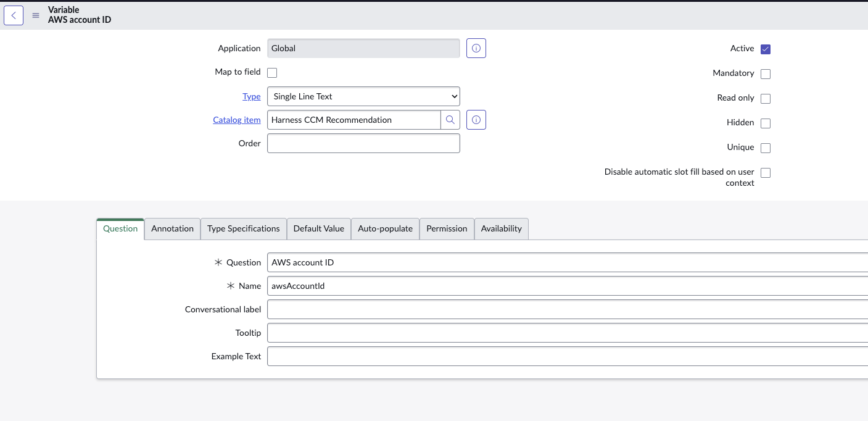The width and height of the screenshot is (868, 421).
Task: Switch to the Annotation tab
Action: [x=172, y=228]
